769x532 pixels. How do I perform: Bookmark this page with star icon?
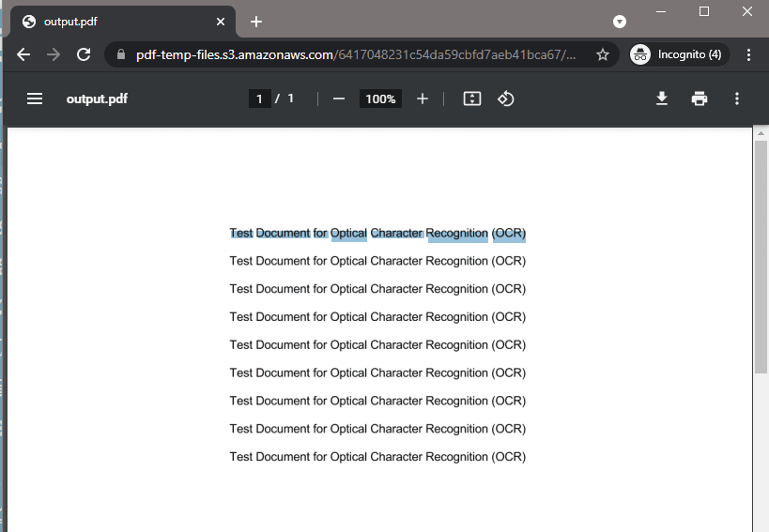tap(603, 54)
